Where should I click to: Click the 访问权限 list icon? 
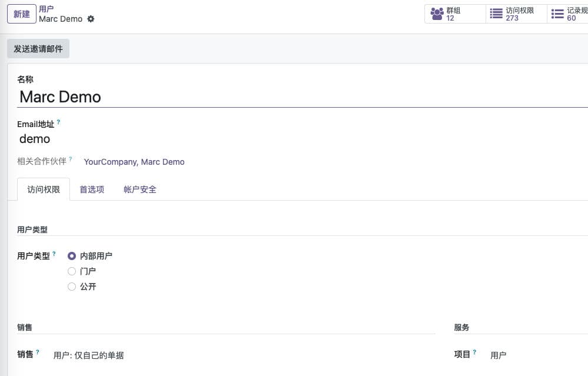pyautogui.click(x=496, y=14)
